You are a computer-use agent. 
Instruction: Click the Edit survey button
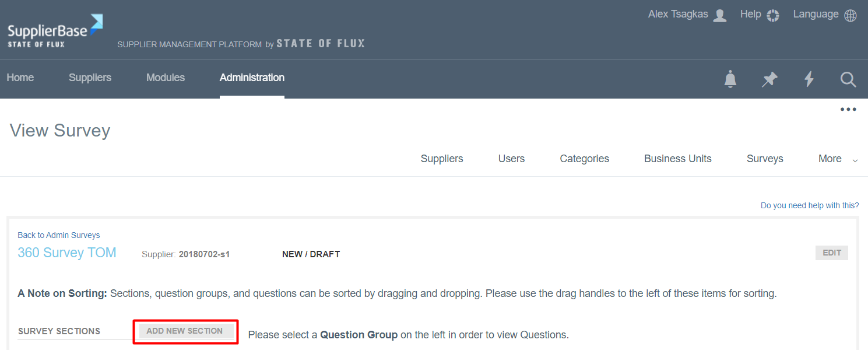pos(831,253)
